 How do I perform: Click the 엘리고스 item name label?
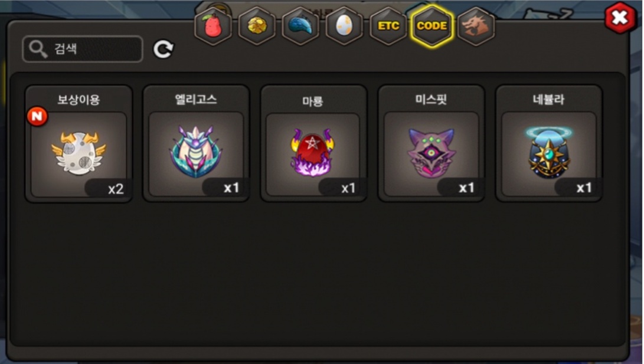click(196, 99)
